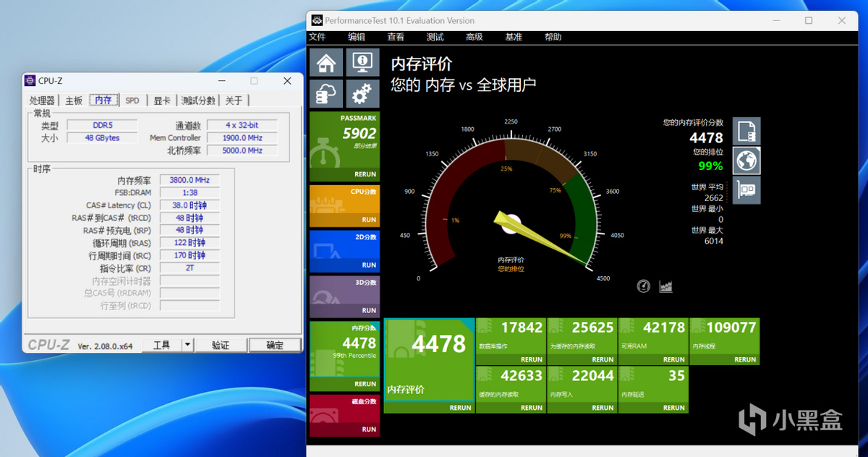
Task: Click the gauge speedometer view icon
Action: 644,286
